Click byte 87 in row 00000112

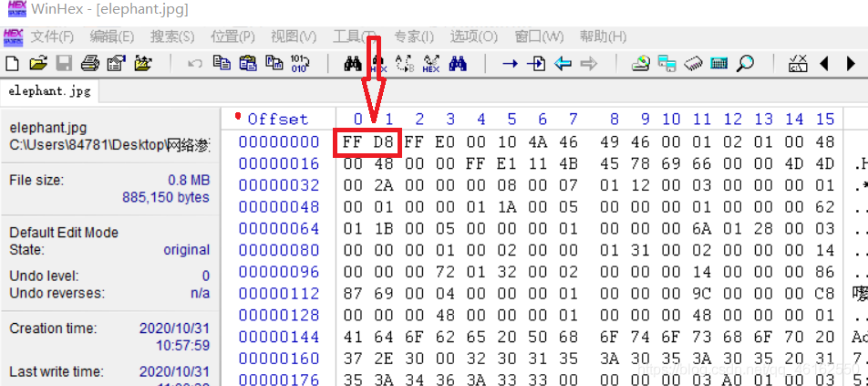[x=352, y=294]
